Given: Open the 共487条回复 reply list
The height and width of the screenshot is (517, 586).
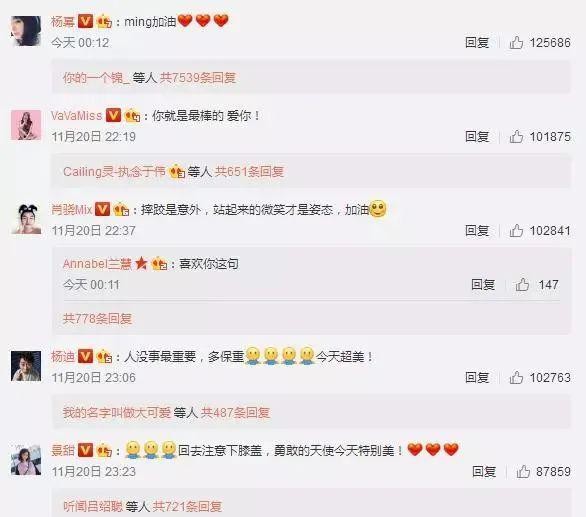Looking at the screenshot, I should coord(235,413).
